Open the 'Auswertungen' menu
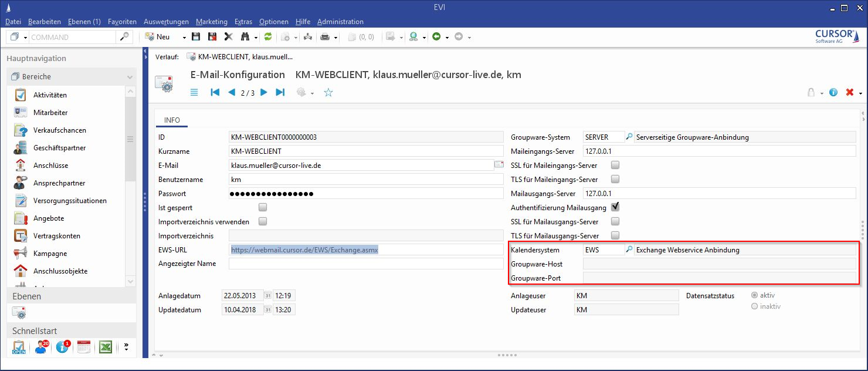 166,22
